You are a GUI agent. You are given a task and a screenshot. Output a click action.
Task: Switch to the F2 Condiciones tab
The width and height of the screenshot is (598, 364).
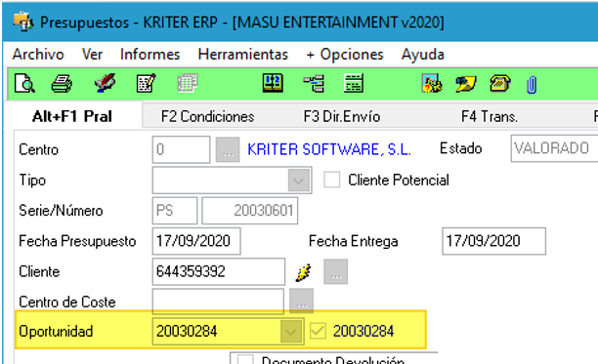click(207, 116)
